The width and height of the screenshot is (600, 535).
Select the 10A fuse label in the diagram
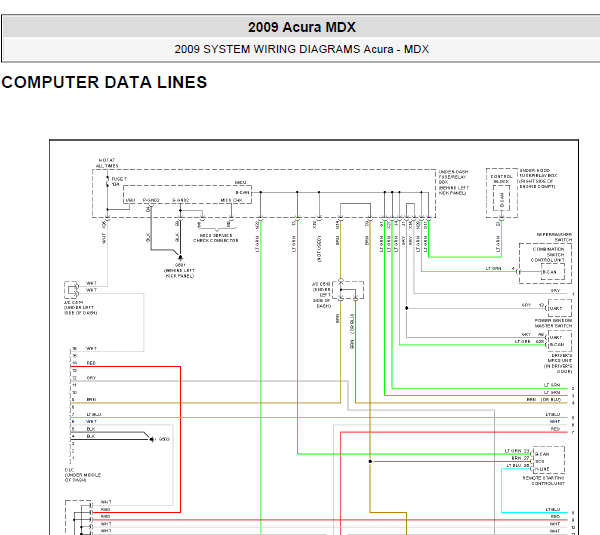click(x=116, y=184)
